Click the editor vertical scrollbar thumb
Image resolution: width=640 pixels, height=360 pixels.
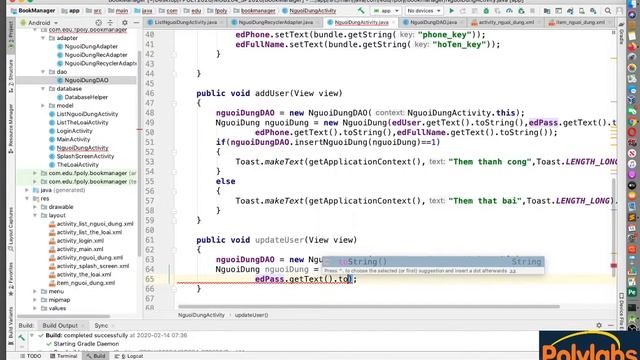(x=613, y=229)
